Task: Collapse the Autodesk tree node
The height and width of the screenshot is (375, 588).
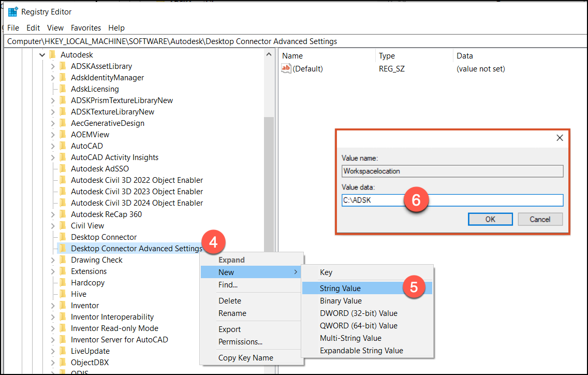Action: [x=42, y=55]
